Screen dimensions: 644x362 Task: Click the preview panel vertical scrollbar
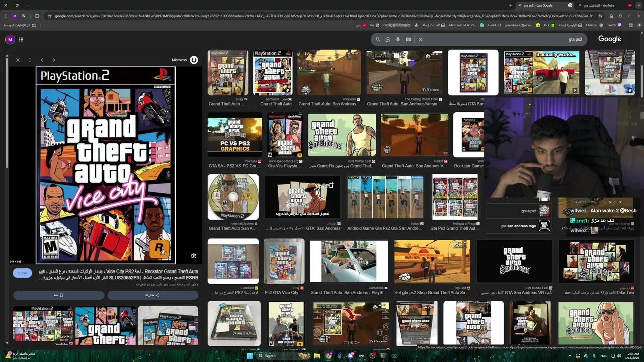pyautogui.click(x=7, y=113)
